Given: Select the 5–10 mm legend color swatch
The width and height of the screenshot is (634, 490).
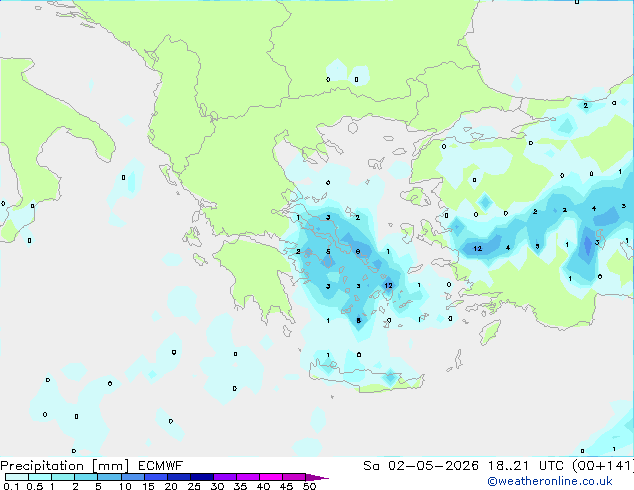Looking at the screenshot, I should (x=110, y=477).
